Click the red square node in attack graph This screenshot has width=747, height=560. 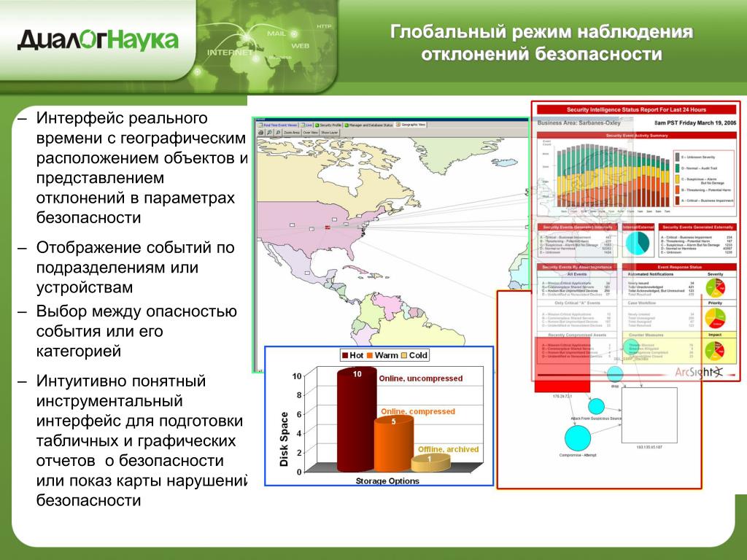[562, 365]
